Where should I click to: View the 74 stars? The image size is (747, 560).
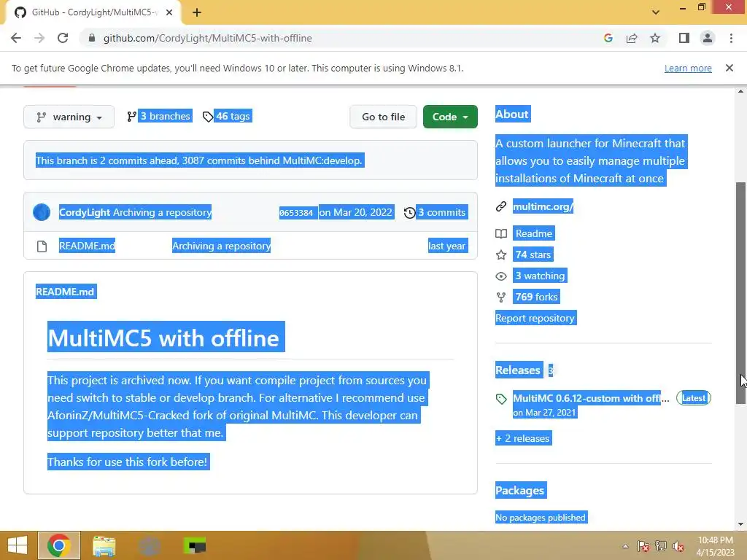533,254
